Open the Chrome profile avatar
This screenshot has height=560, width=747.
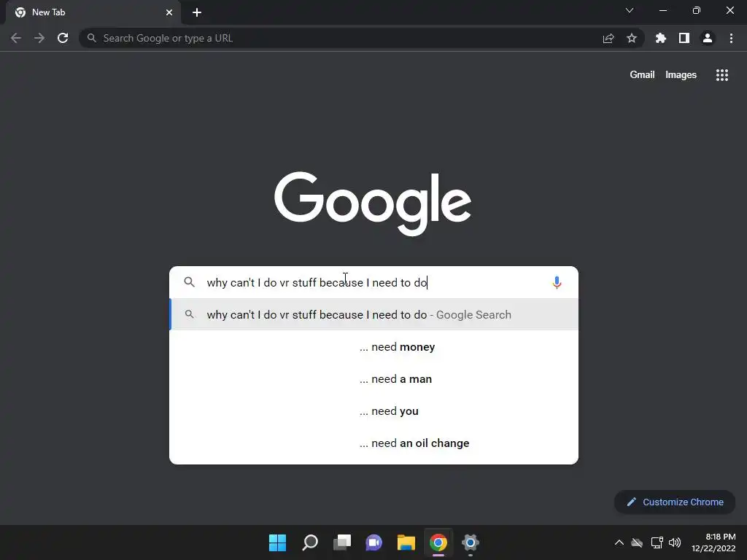(708, 38)
